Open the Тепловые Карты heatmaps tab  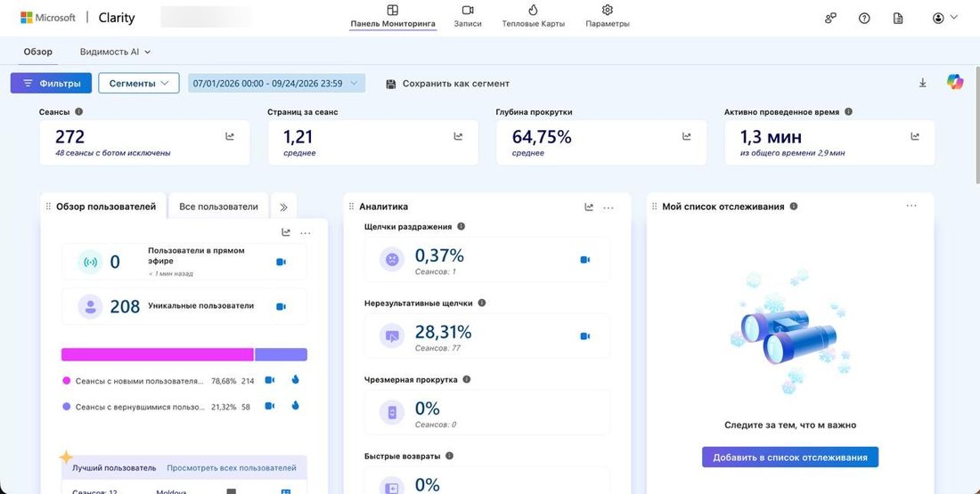(x=533, y=16)
